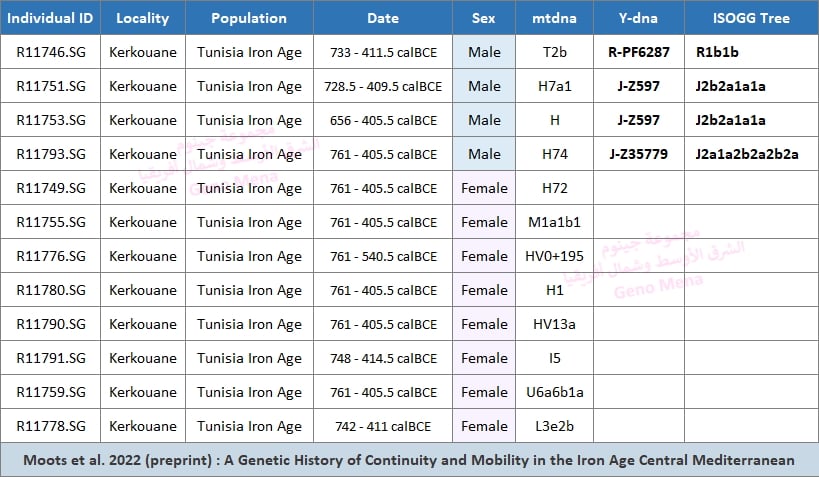Click mtdna value T2b
The width and height of the screenshot is (819, 477).
coord(554,52)
